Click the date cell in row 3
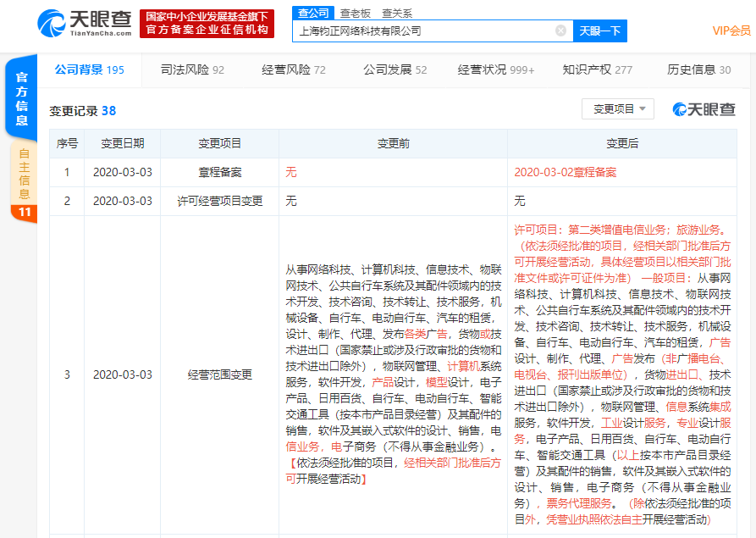 [123, 374]
